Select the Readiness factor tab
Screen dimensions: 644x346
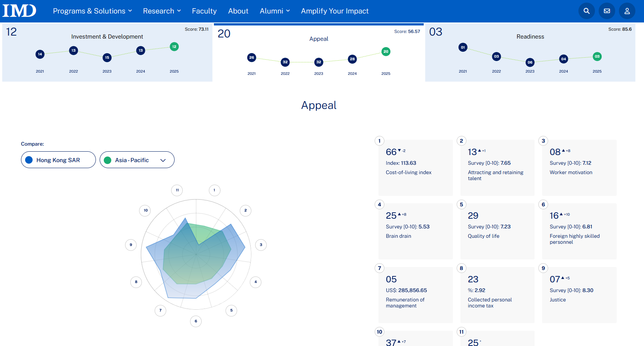click(x=530, y=52)
